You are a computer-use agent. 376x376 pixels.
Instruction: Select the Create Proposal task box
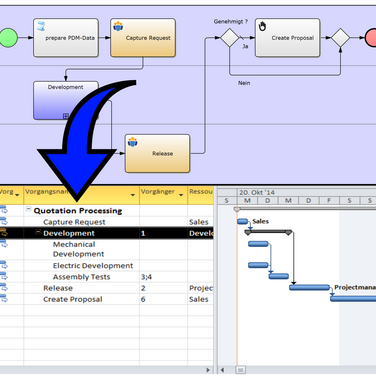click(288, 38)
